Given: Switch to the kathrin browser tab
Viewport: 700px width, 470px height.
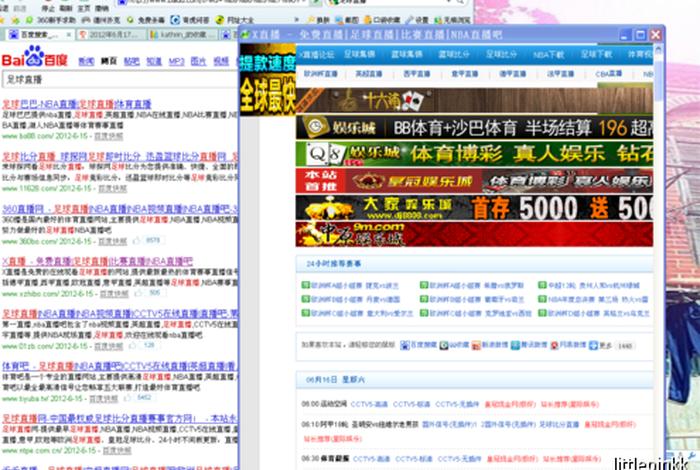Looking at the screenshot, I should (x=182, y=34).
